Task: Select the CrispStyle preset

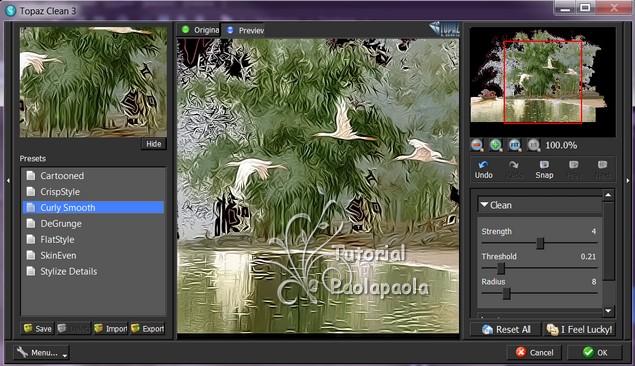Action: pyautogui.click(x=94, y=192)
